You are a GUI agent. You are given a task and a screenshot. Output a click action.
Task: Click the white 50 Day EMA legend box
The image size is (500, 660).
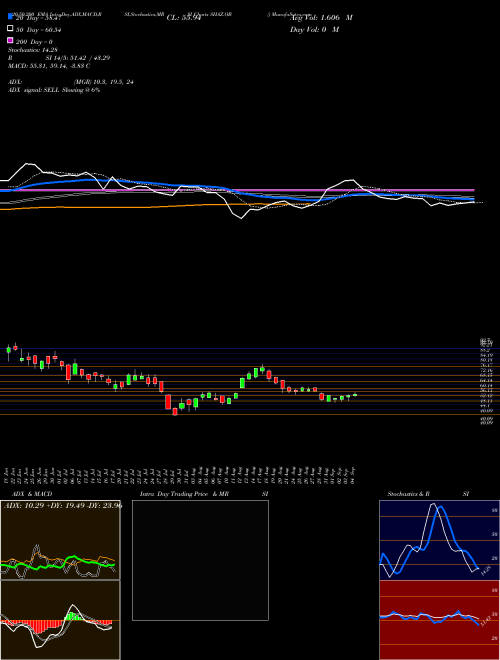pos(10,29)
